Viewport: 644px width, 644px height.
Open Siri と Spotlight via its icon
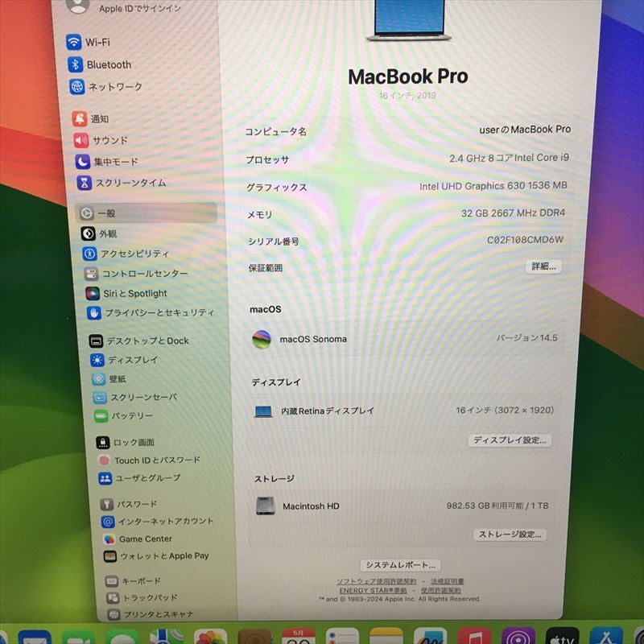pyautogui.click(x=93, y=293)
